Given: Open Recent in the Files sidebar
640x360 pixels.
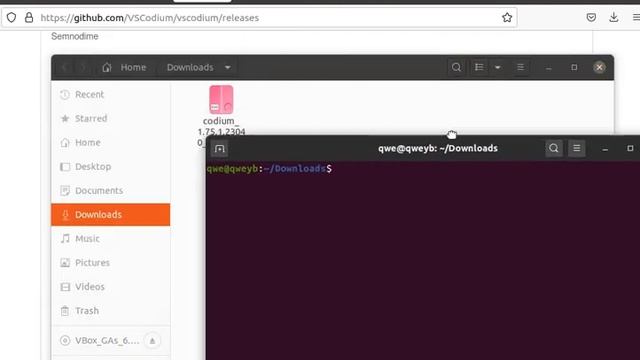Looking at the screenshot, I should pyautogui.click(x=111, y=95).
